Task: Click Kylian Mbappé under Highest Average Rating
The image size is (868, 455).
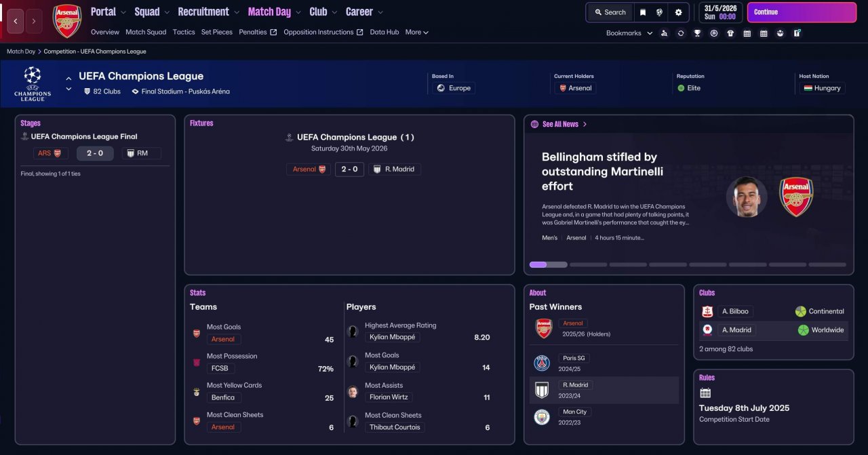Action: click(x=393, y=337)
